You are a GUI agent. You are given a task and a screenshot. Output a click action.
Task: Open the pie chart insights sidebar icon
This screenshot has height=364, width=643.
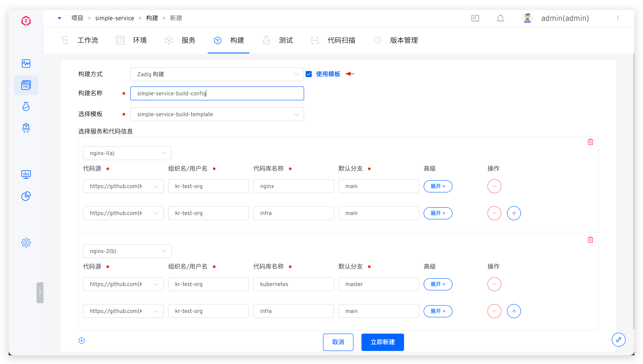click(26, 196)
